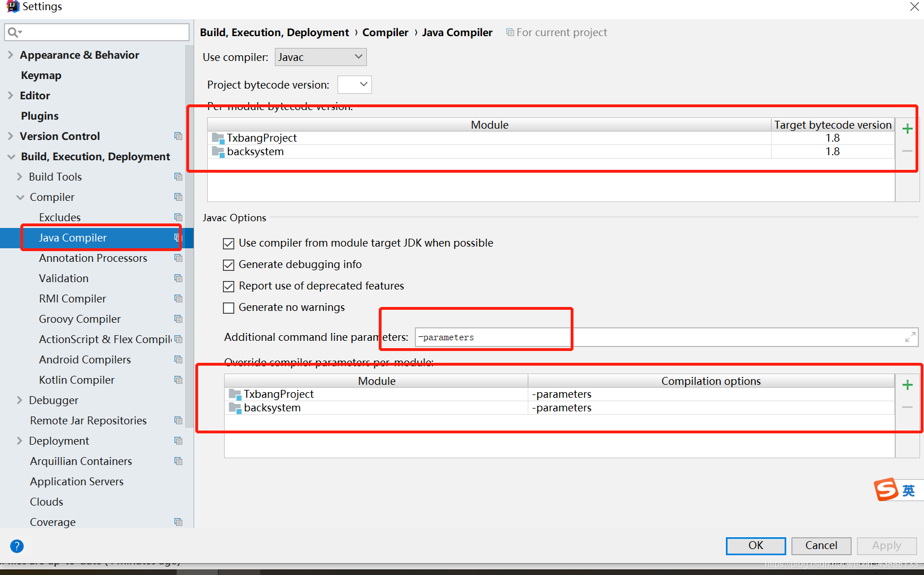Click the green plus in bytecode version table
924x575 pixels.
click(x=907, y=129)
